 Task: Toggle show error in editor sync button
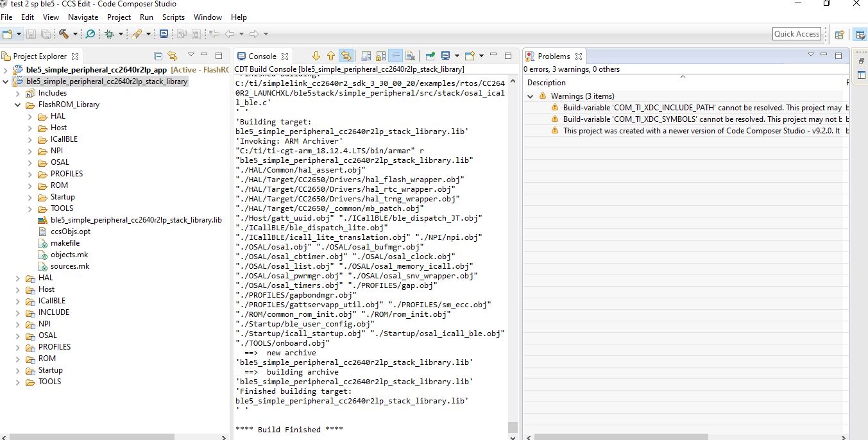[346, 56]
